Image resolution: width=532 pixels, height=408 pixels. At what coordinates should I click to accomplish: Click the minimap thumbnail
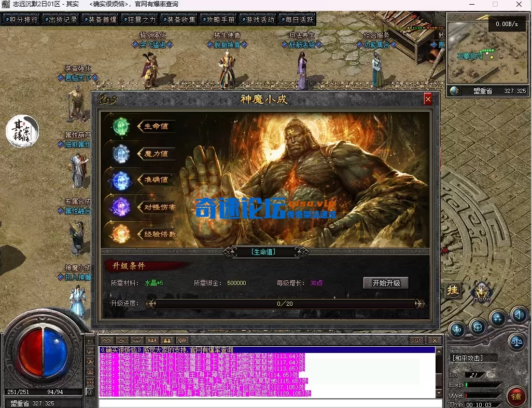tap(488, 51)
